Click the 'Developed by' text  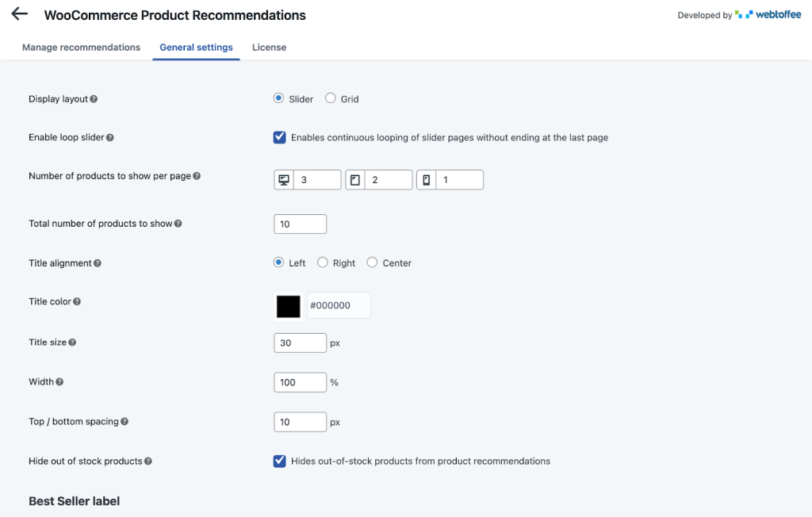(x=704, y=15)
